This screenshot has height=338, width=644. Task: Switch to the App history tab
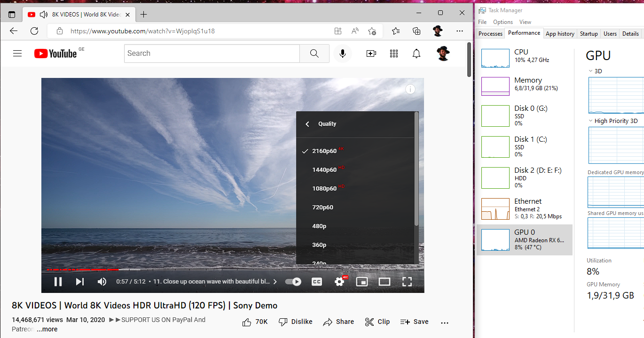coord(560,34)
